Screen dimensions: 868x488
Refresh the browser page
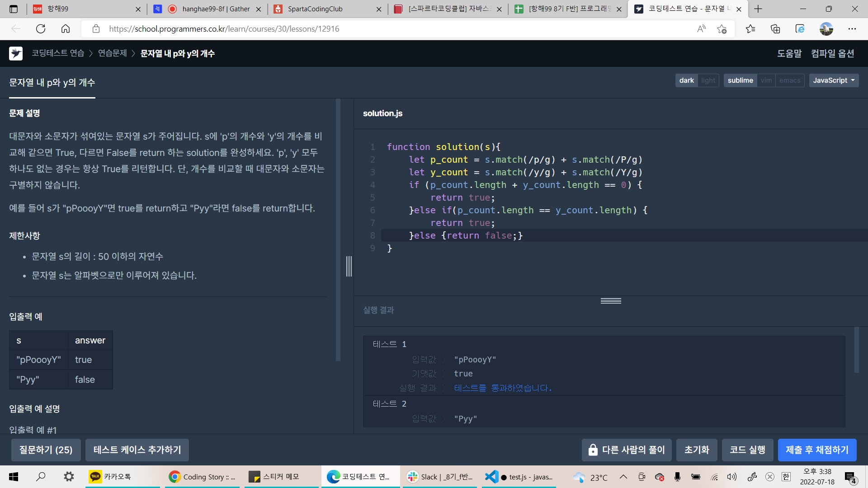coord(41,29)
